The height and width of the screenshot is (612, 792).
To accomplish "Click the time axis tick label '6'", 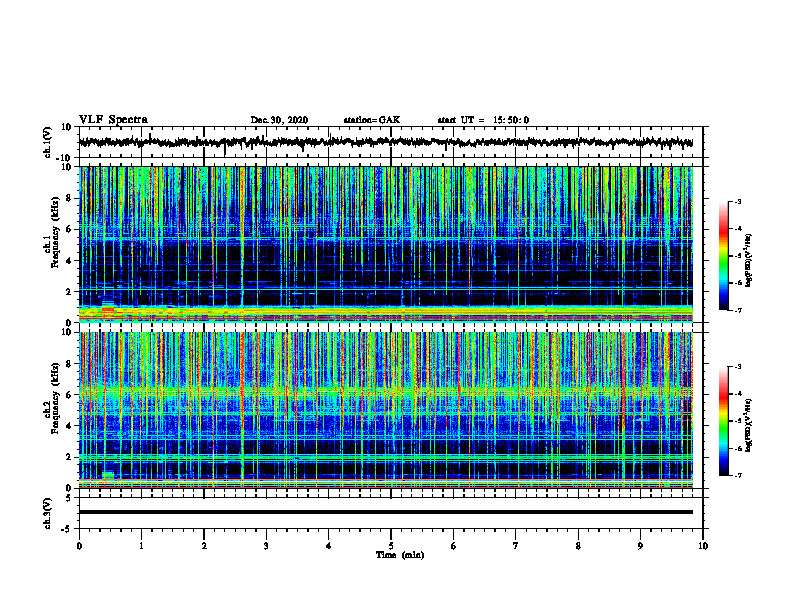I will [454, 546].
